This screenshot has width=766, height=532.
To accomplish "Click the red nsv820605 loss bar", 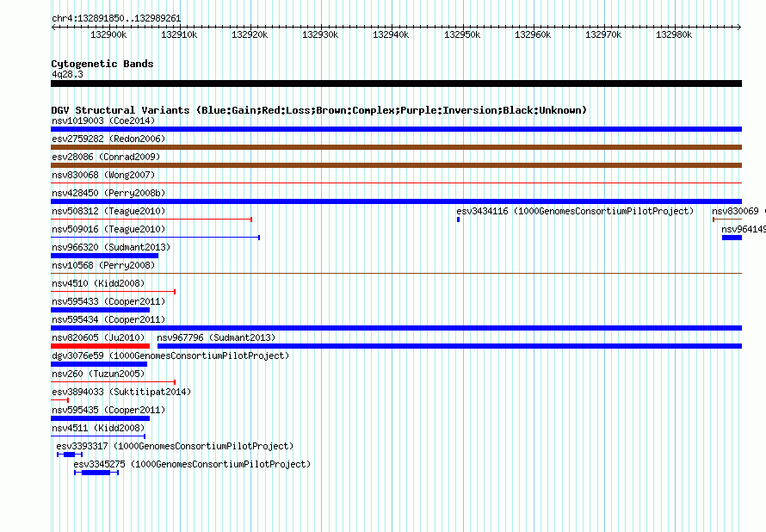I will 100,346.
